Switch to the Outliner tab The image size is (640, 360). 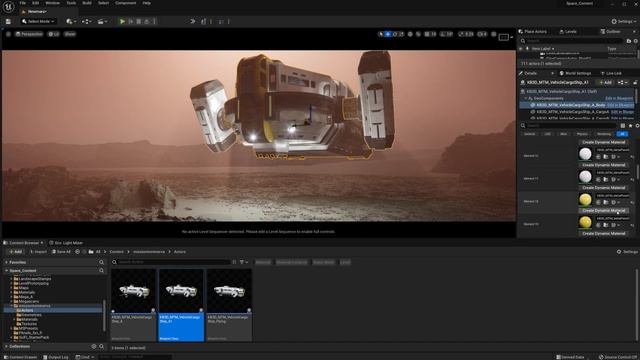pos(611,31)
